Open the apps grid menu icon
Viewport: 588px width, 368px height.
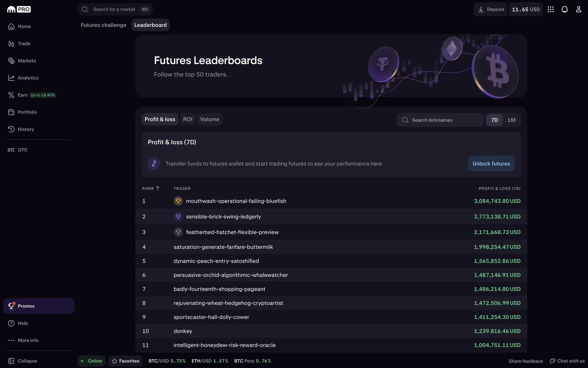click(x=551, y=10)
